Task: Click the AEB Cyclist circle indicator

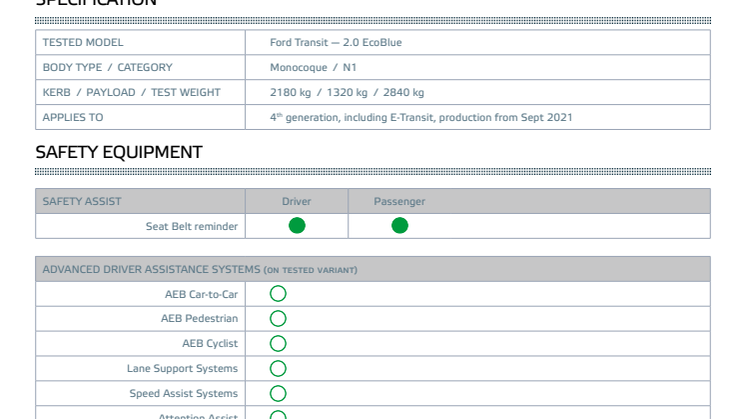Action: coord(278,343)
